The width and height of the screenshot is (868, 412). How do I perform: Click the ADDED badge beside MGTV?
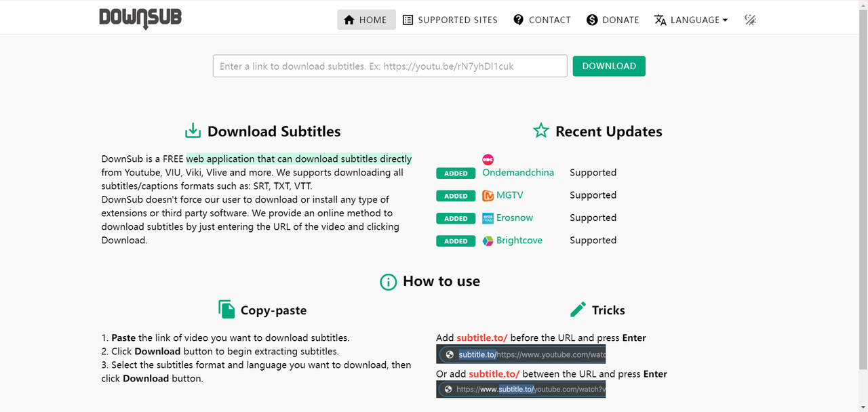click(x=456, y=196)
